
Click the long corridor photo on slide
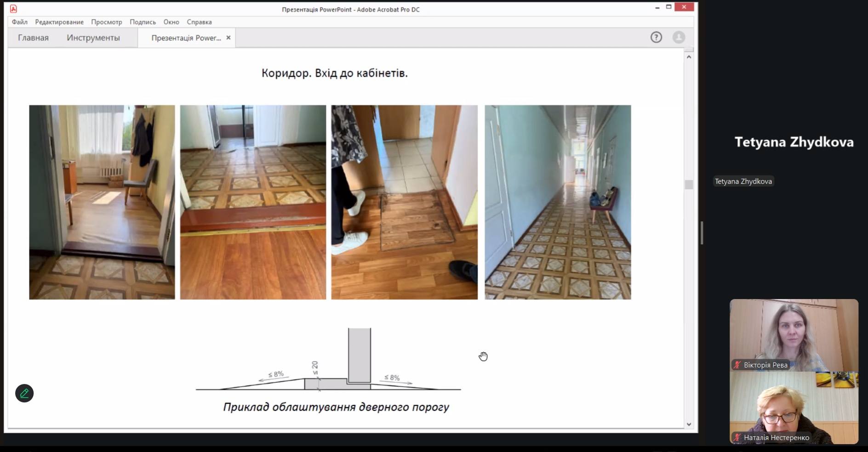tap(558, 202)
